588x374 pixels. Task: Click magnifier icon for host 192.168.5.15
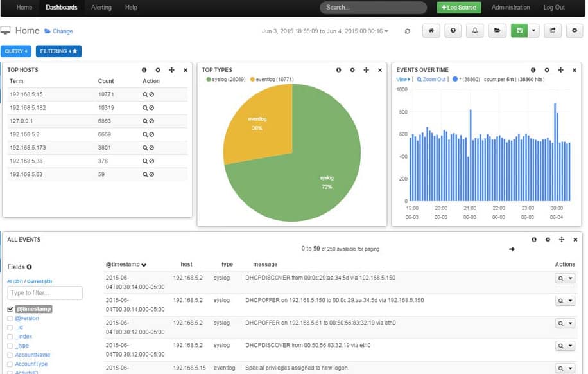point(146,94)
